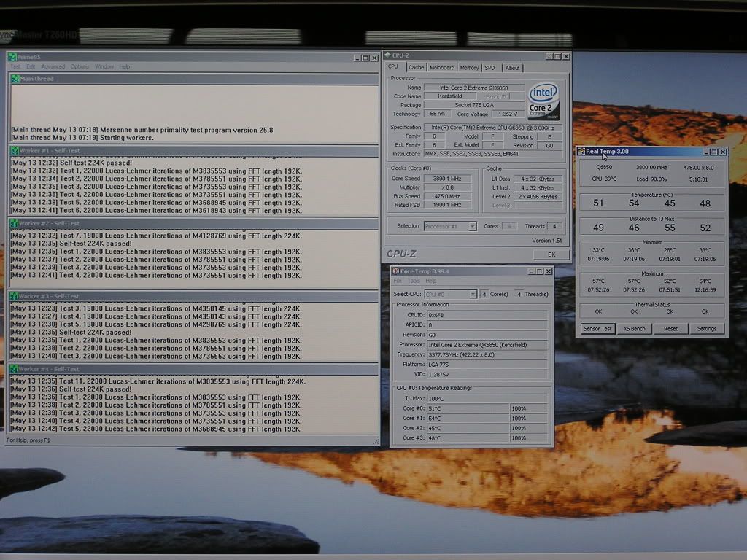Select the CPU tab in CPU-Z
The width and height of the screenshot is (747, 560).
pos(393,66)
